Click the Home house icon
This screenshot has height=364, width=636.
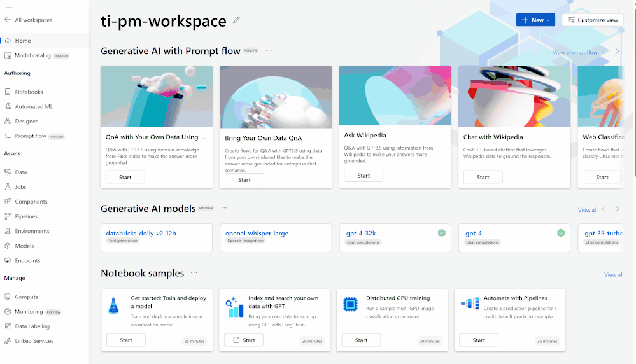pyautogui.click(x=8, y=41)
